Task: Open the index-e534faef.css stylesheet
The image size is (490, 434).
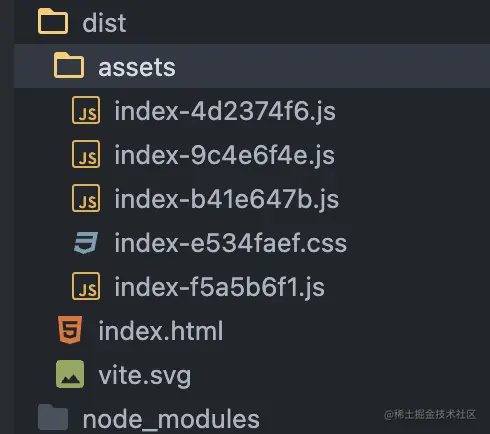Action: 231,243
